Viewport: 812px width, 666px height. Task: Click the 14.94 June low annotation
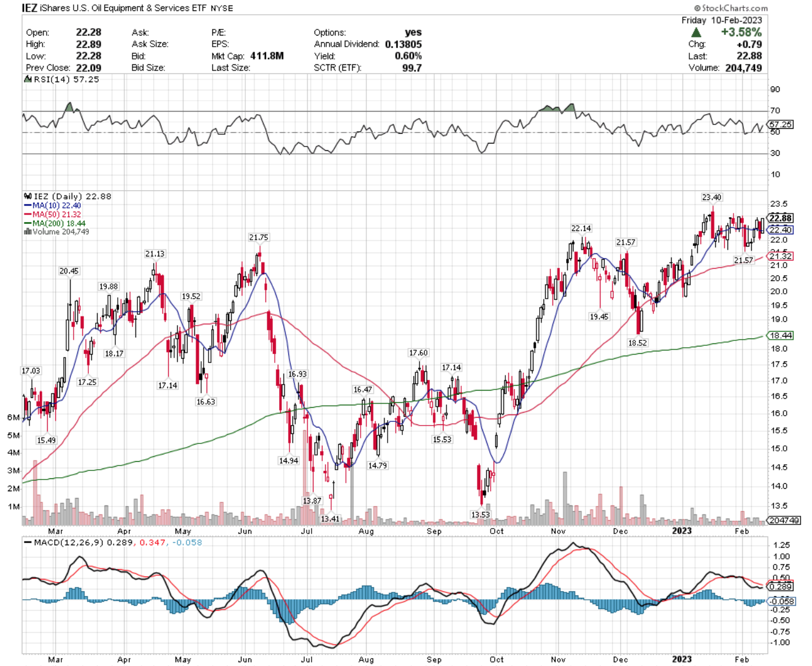click(x=288, y=461)
